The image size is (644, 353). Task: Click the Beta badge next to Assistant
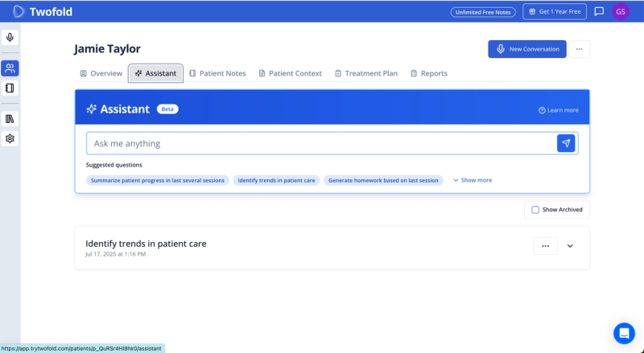[x=167, y=109]
